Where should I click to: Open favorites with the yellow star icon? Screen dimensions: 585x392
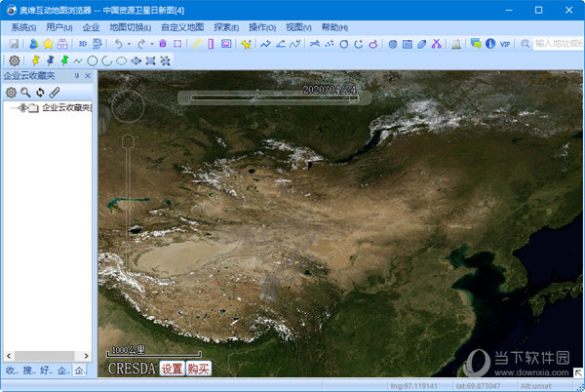[48, 44]
